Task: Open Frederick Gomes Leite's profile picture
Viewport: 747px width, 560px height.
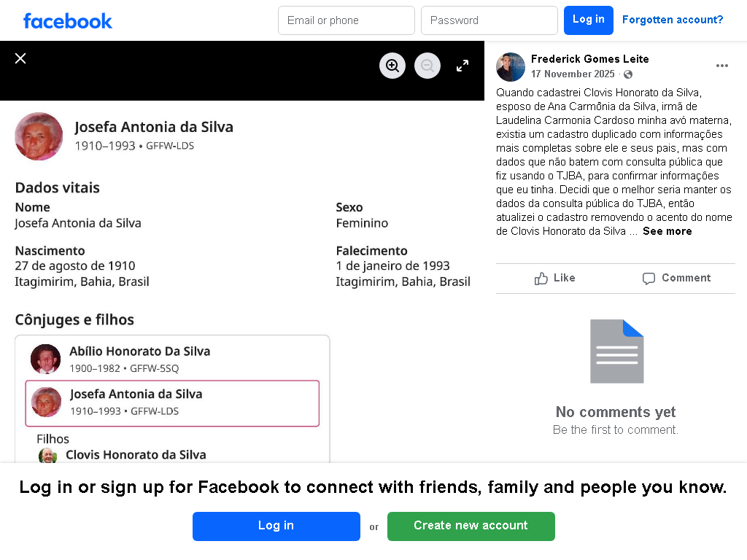Action: coord(510,66)
